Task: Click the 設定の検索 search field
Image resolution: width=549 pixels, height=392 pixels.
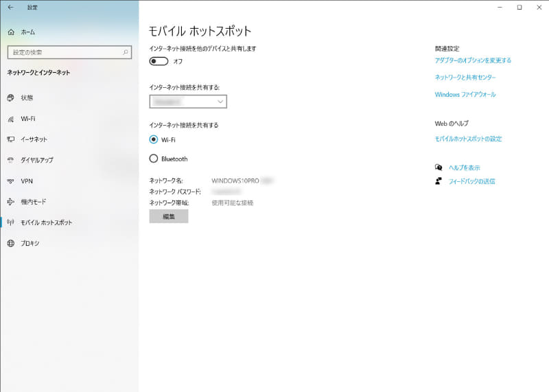Action: (x=69, y=53)
